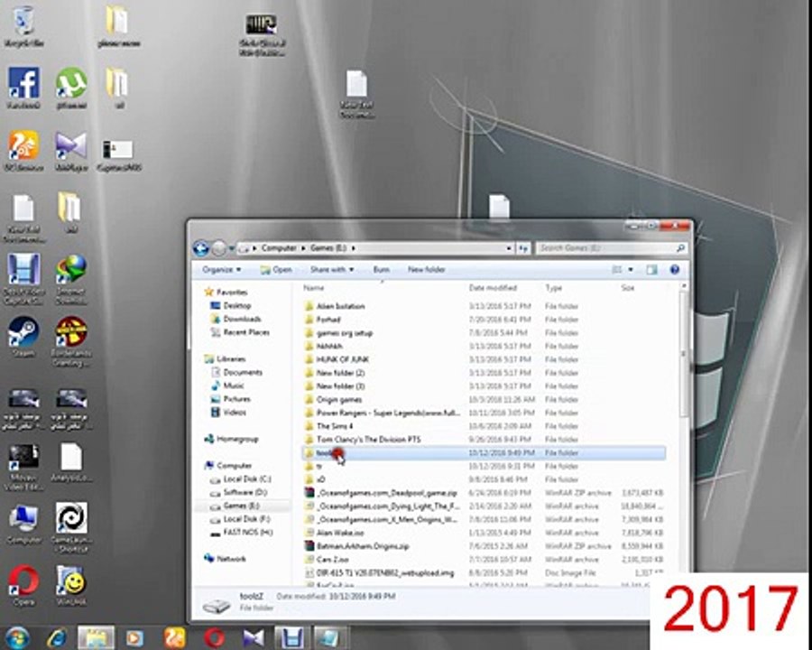Click the Change your view icon
Screen dimensions: 812x650
[x=617, y=270]
